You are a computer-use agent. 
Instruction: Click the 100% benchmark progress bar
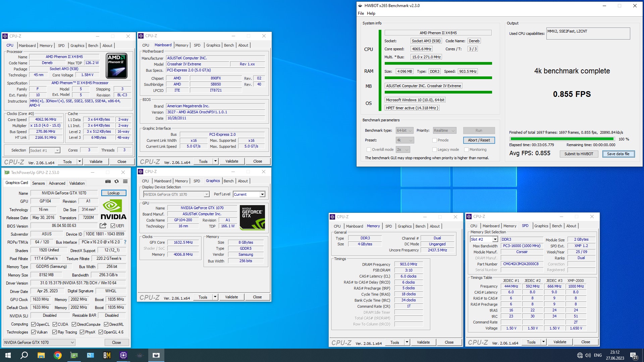(562, 139)
